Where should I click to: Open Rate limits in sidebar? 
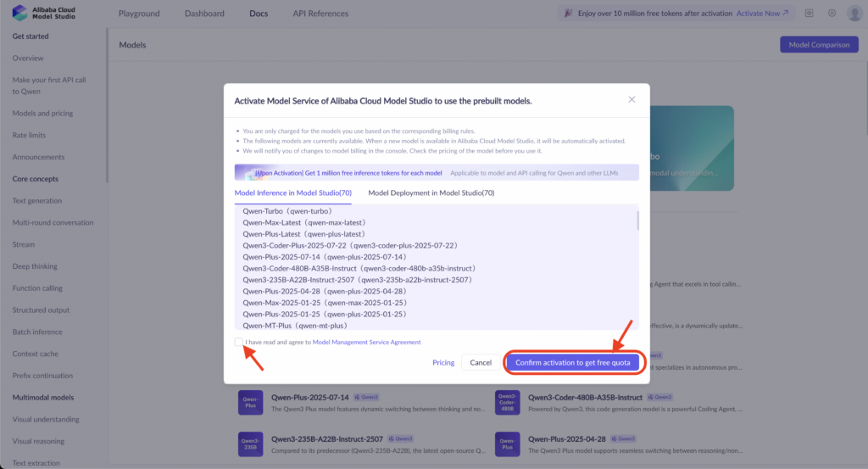29,135
